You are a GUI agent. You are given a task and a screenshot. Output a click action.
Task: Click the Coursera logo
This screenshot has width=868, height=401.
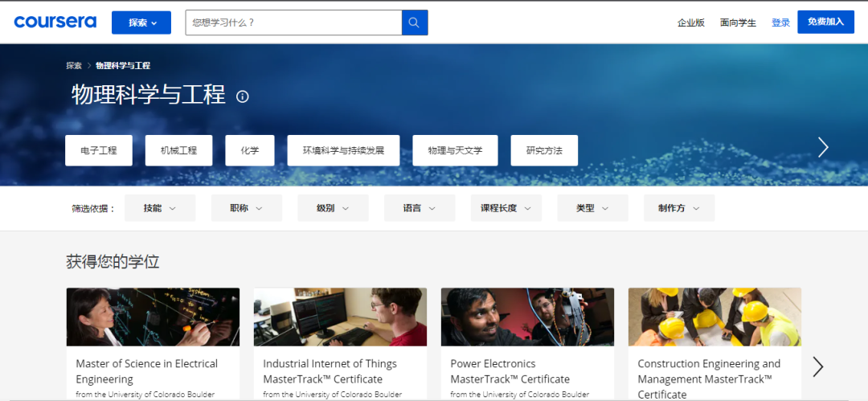click(x=55, y=23)
